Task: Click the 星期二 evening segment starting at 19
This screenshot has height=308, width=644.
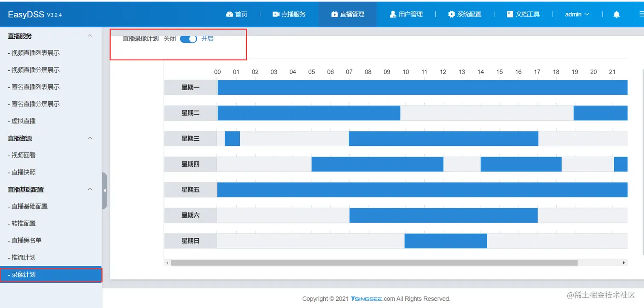Action: click(x=601, y=113)
